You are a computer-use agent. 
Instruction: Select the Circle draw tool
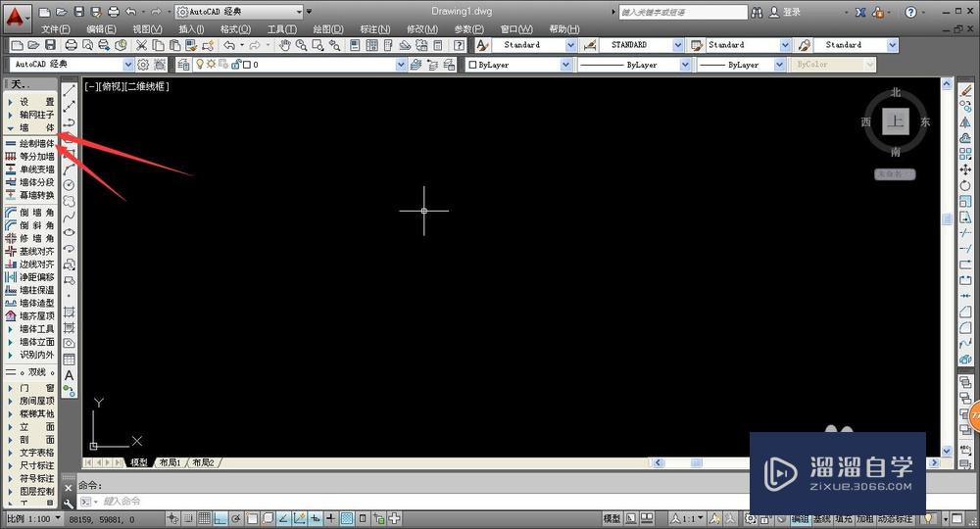(x=70, y=185)
